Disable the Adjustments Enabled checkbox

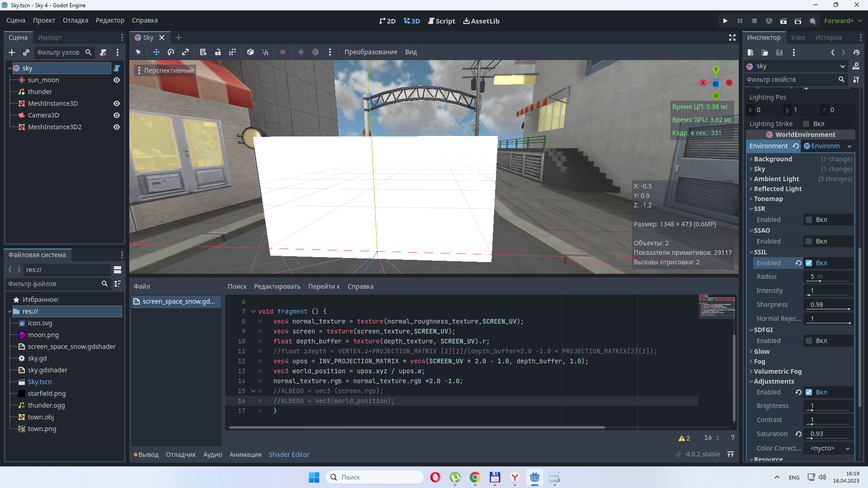[809, 392]
